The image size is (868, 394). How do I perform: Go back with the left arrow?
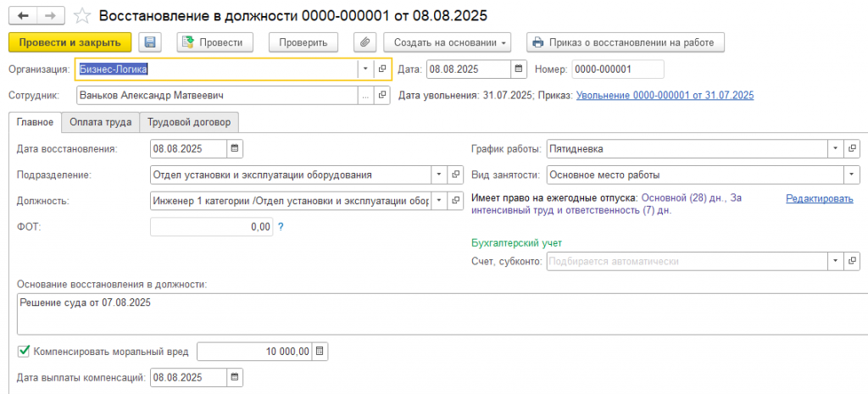[23, 15]
